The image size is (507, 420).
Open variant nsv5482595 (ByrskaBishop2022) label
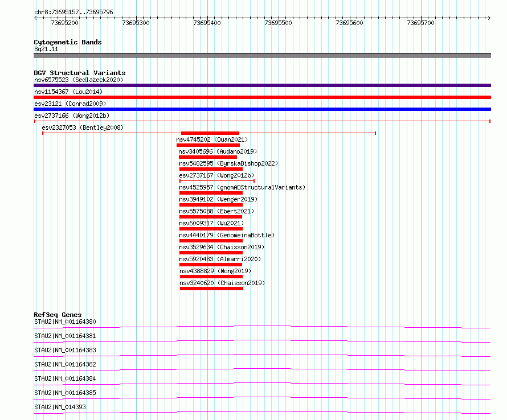tap(228, 163)
